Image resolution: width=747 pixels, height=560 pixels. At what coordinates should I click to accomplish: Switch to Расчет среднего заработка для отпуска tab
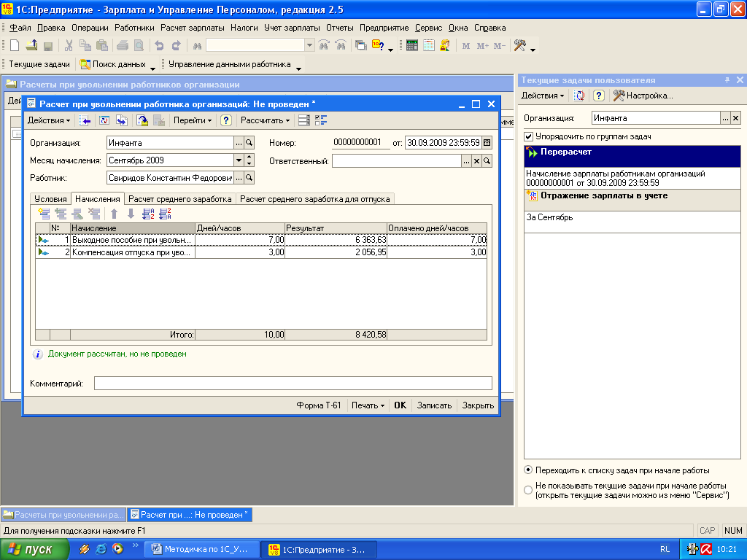(315, 199)
